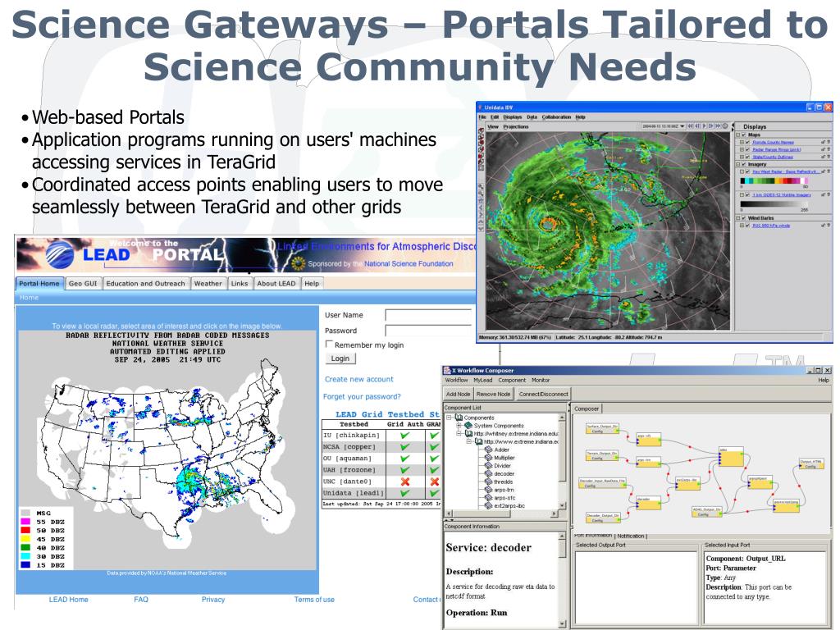Expand the Florida County Names layer

(742, 143)
